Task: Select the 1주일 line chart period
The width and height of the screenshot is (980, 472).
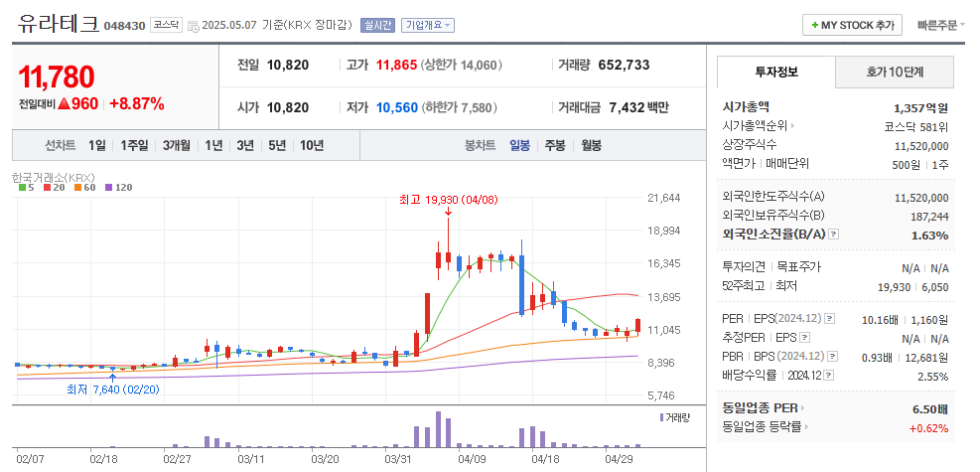Action: pos(134,145)
